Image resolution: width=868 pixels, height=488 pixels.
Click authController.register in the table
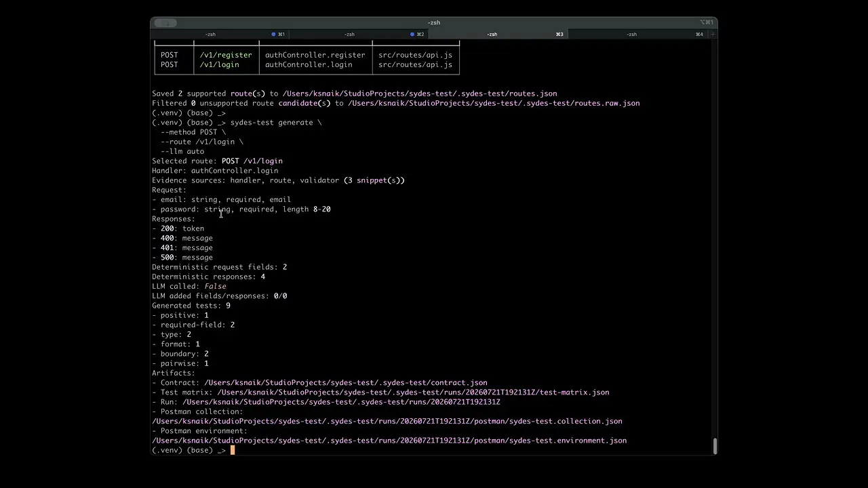pos(315,55)
